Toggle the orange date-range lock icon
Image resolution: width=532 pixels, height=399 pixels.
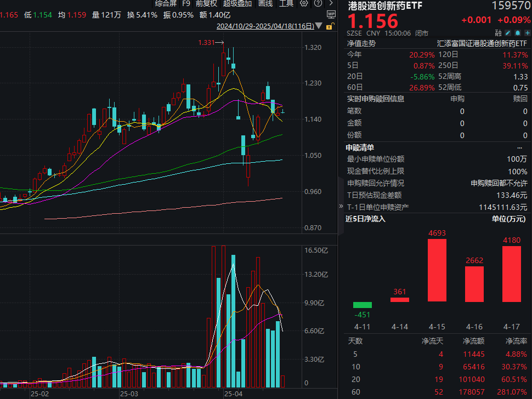click(330, 26)
